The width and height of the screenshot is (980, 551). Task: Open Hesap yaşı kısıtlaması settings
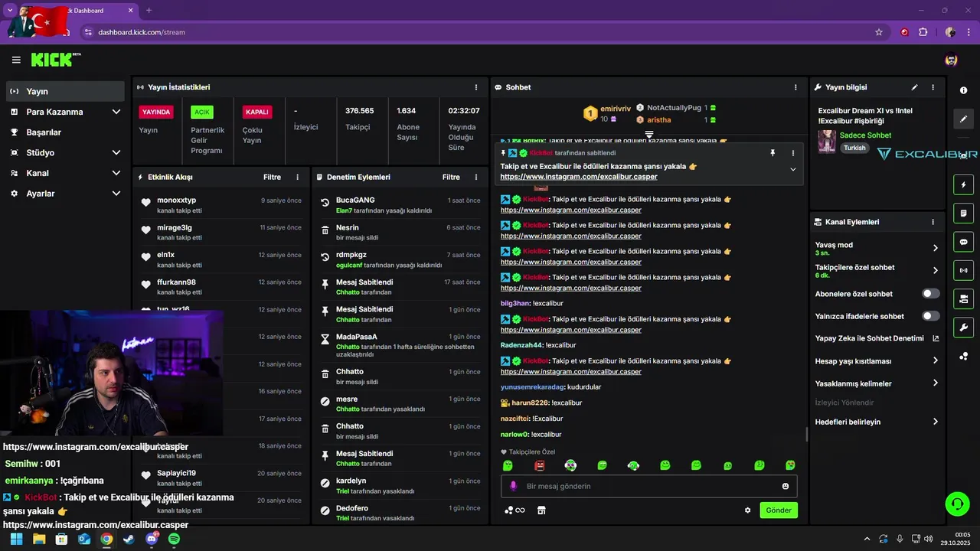pyautogui.click(x=877, y=361)
